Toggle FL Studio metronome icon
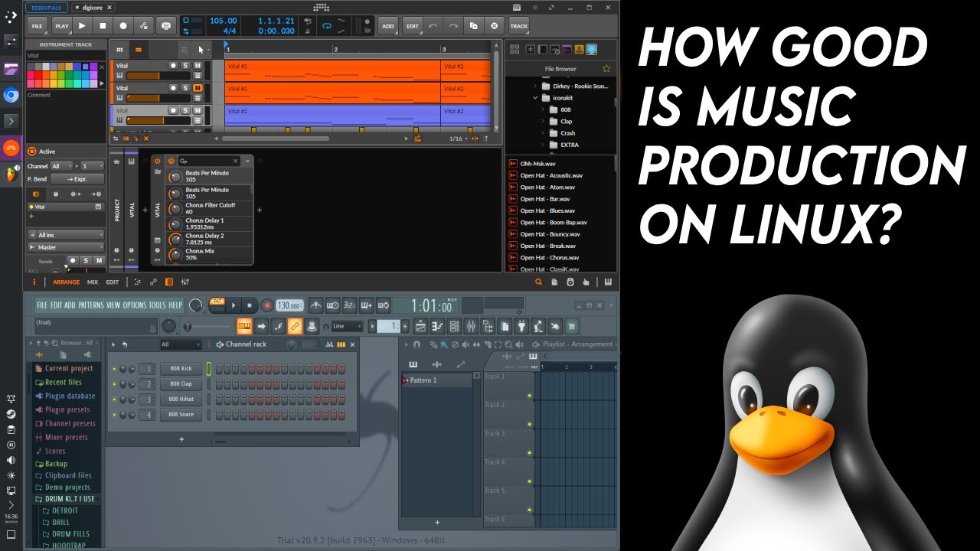Viewport: 980px width, 551px height. pos(315,305)
